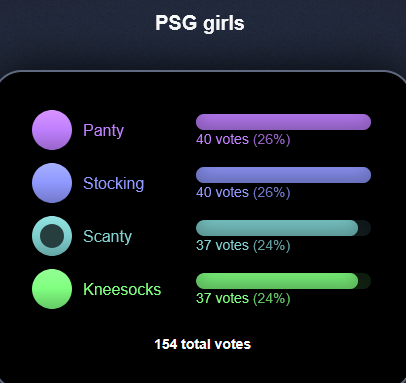The height and width of the screenshot is (383, 406).
Task: Click the purple Panty result bar
Action: pos(283,122)
